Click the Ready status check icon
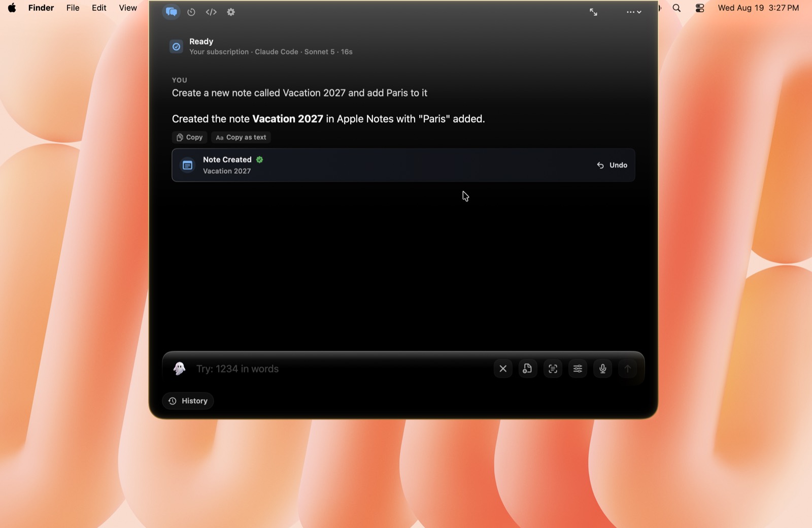Viewport: 812px width, 528px height. 176,47
